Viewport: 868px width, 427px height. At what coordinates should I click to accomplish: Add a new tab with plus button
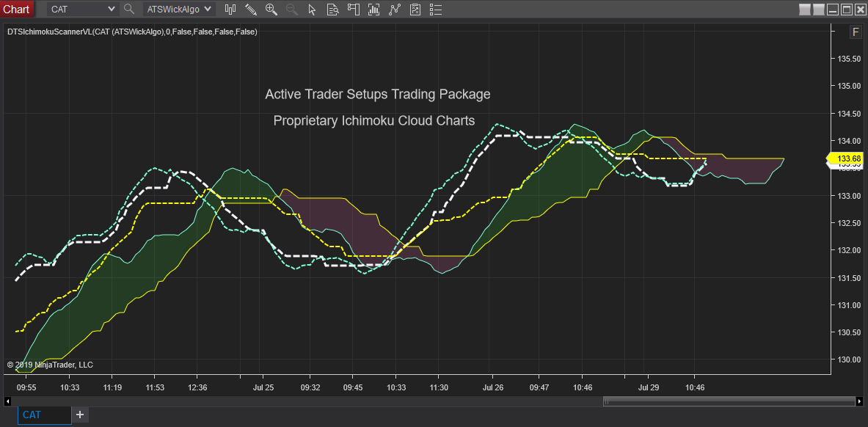point(80,415)
